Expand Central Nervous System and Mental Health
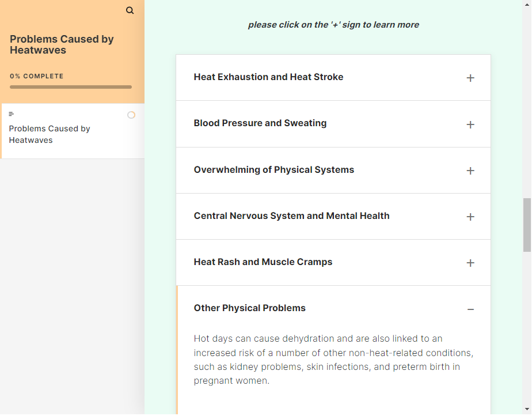 coord(333,216)
